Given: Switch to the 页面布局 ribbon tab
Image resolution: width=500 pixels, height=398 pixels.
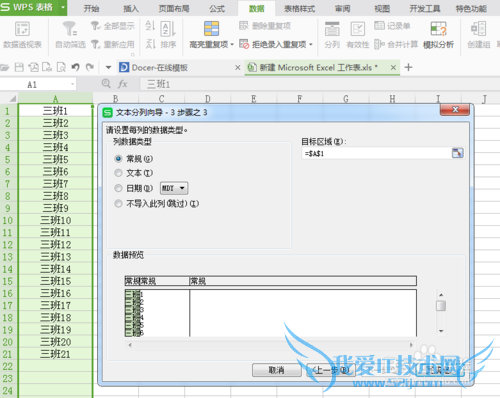Looking at the screenshot, I should pyautogui.click(x=174, y=8).
